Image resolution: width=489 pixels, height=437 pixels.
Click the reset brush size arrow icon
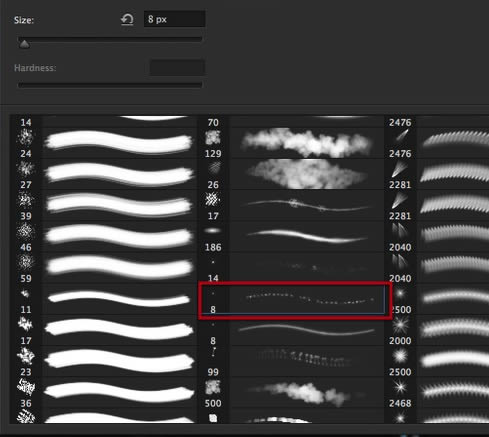[x=127, y=19]
